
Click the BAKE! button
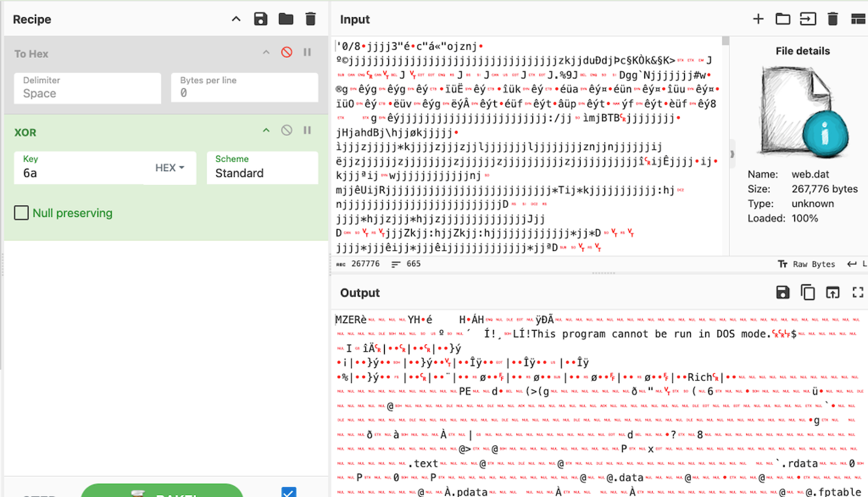(x=162, y=491)
